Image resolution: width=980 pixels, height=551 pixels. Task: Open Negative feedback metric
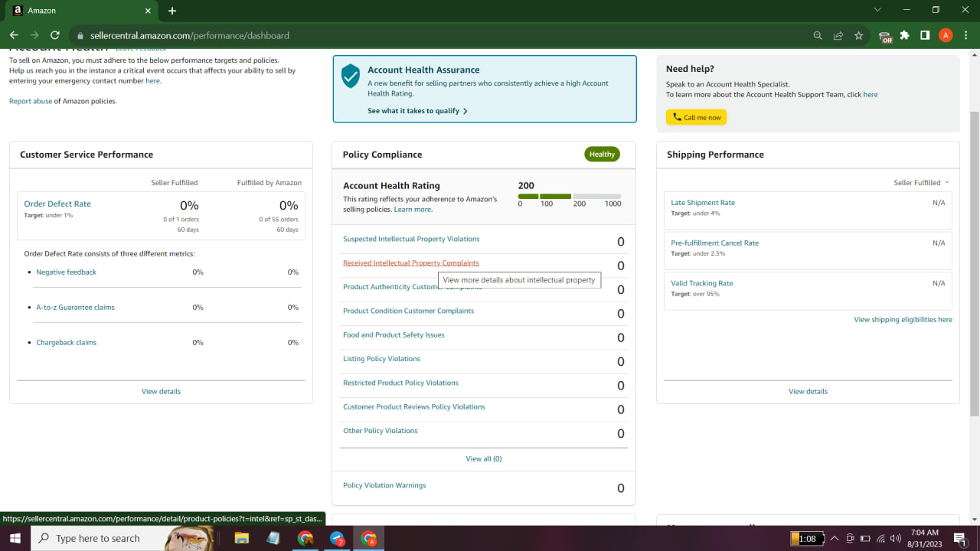pos(66,272)
